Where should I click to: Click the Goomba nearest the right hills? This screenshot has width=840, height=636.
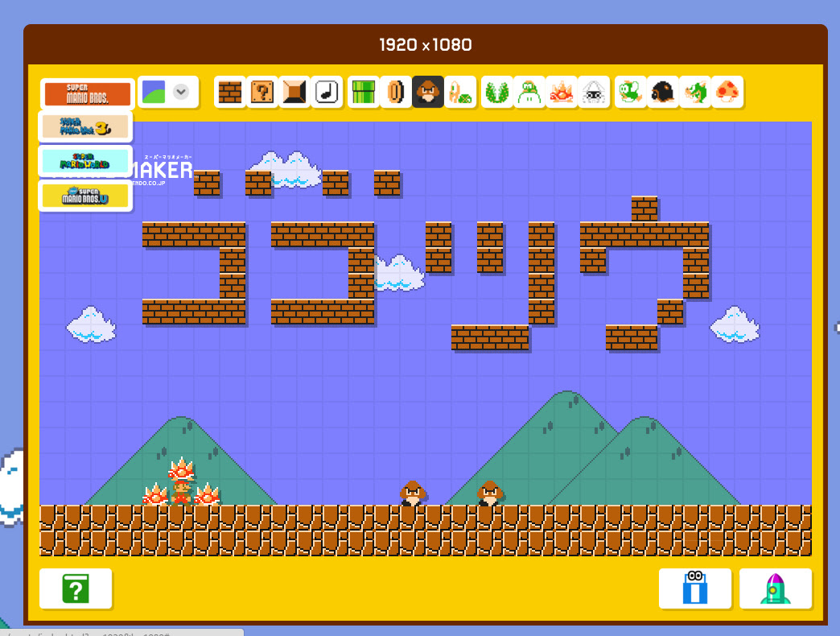coord(490,493)
